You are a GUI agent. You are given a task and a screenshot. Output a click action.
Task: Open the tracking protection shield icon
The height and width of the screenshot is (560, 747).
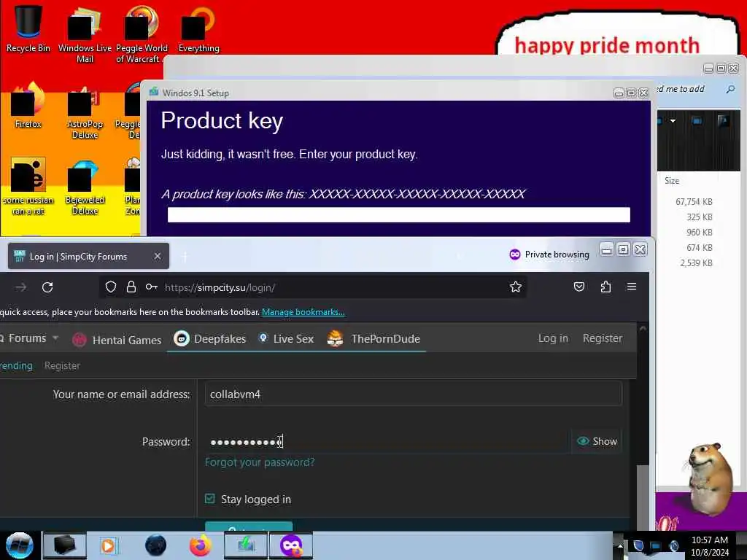pos(111,287)
